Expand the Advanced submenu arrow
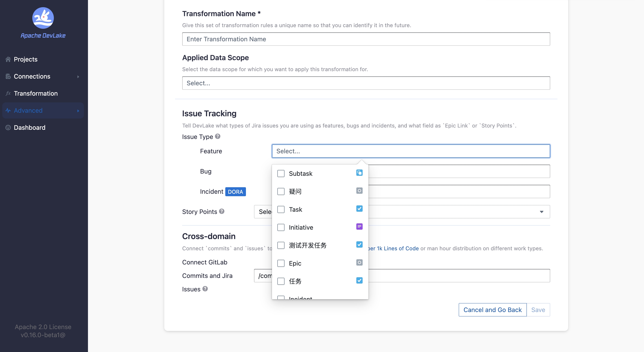644x352 pixels. (78, 111)
